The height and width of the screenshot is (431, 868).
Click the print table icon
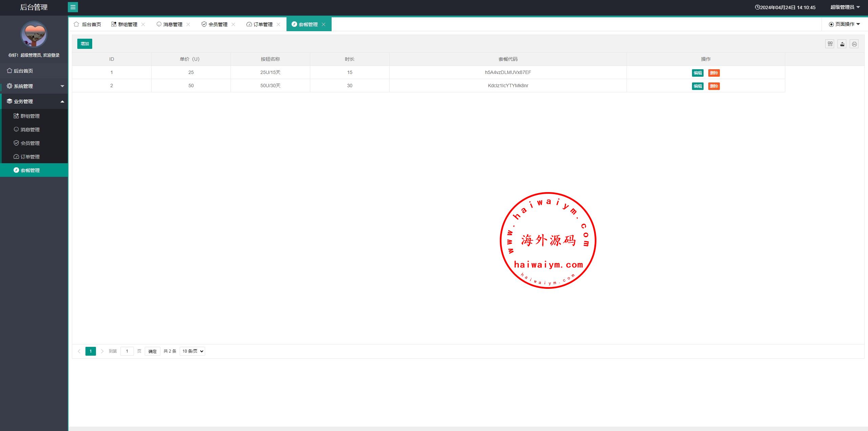pyautogui.click(x=854, y=44)
